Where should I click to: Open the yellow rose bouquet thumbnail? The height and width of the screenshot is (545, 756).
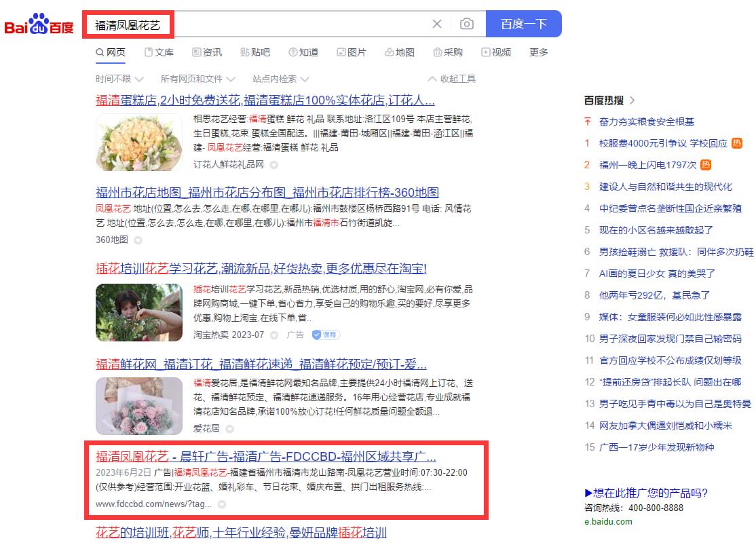pos(139,143)
